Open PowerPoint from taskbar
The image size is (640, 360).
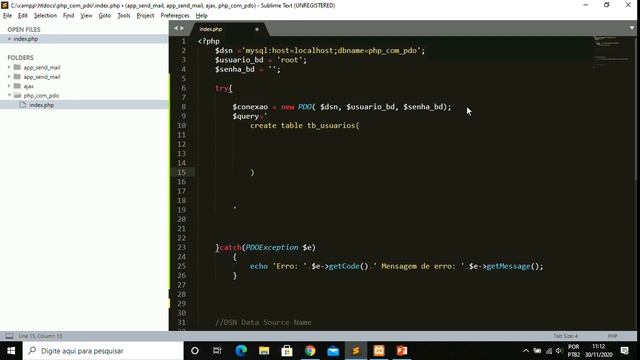pyautogui.click(x=402, y=351)
